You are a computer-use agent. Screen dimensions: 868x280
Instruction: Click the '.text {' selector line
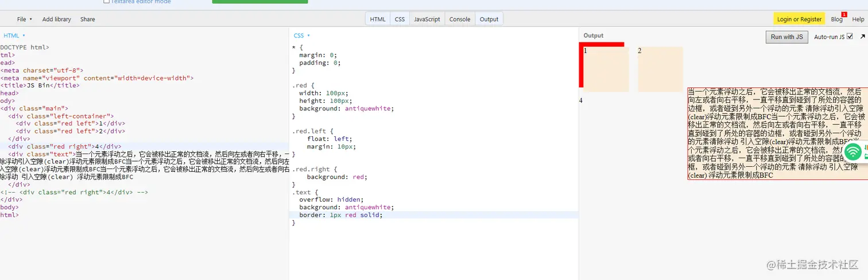coord(305,192)
